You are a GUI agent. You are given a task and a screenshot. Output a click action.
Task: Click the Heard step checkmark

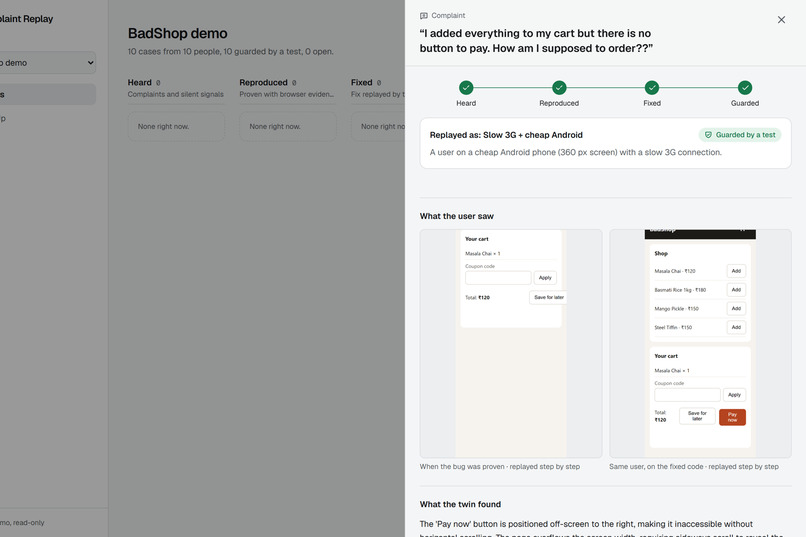466,88
